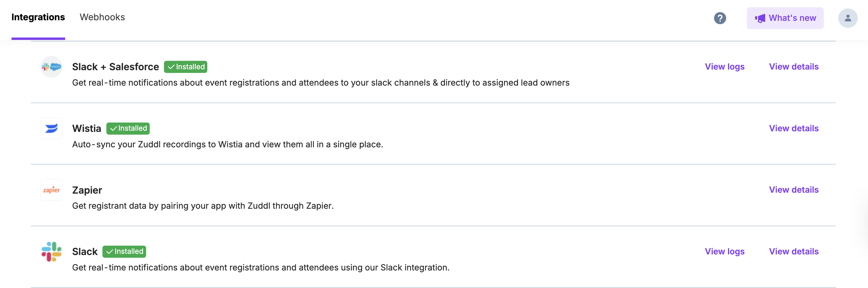
Task: Click the Installed badge next to Wistia
Action: point(128,129)
